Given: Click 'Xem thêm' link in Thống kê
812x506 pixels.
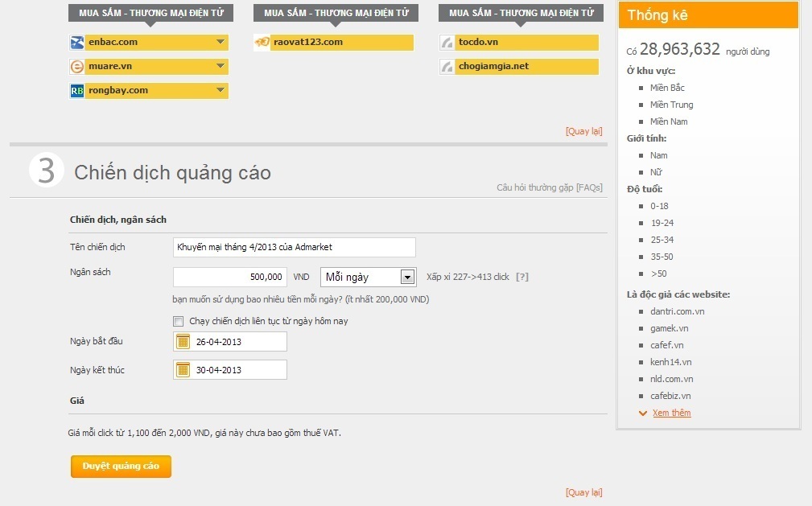Looking at the screenshot, I should coord(672,413).
